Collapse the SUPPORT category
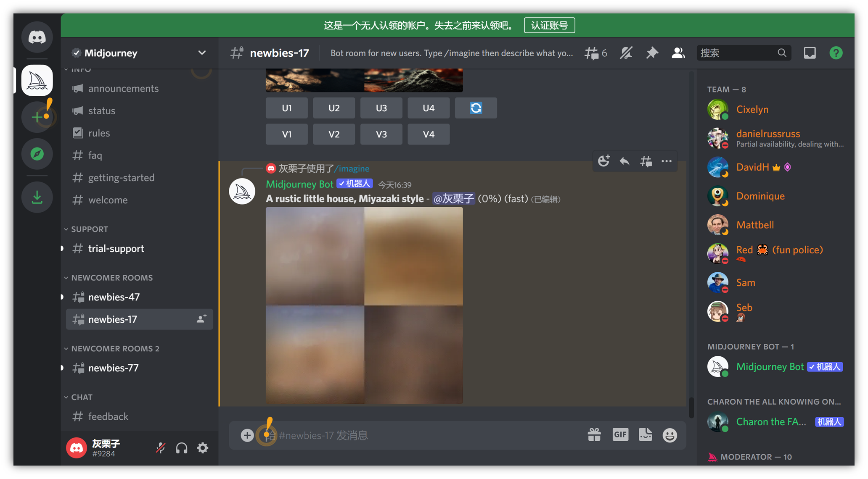 tap(89, 229)
